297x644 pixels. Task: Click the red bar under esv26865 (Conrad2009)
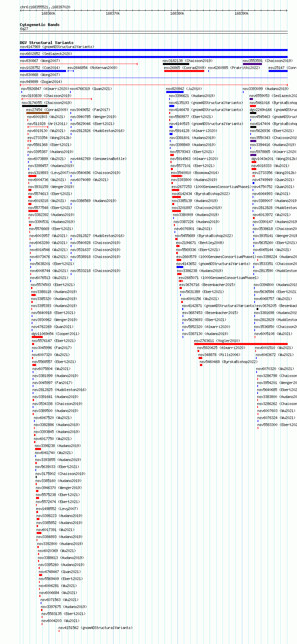coord(184,71)
